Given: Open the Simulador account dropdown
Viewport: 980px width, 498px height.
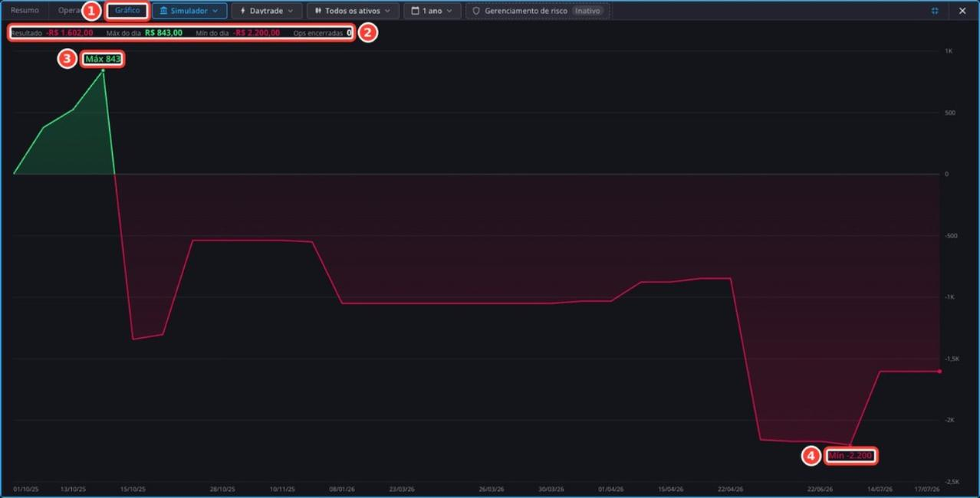Looking at the screenshot, I should pyautogui.click(x=189, y=11).
